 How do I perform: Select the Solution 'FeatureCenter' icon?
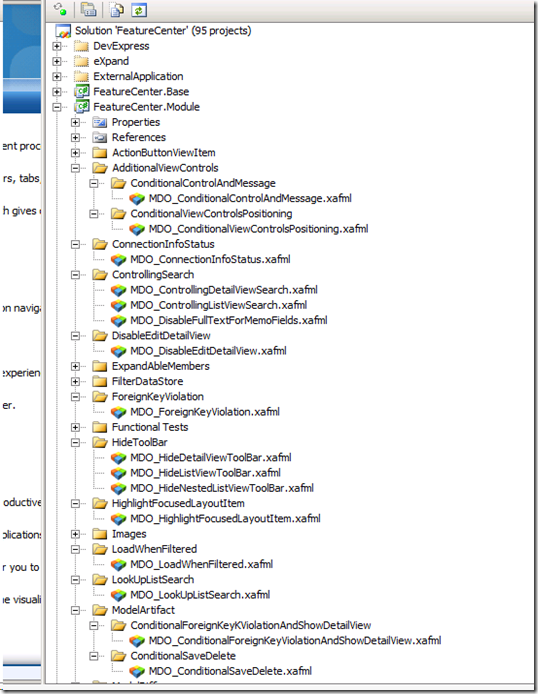tap(63, 31)
